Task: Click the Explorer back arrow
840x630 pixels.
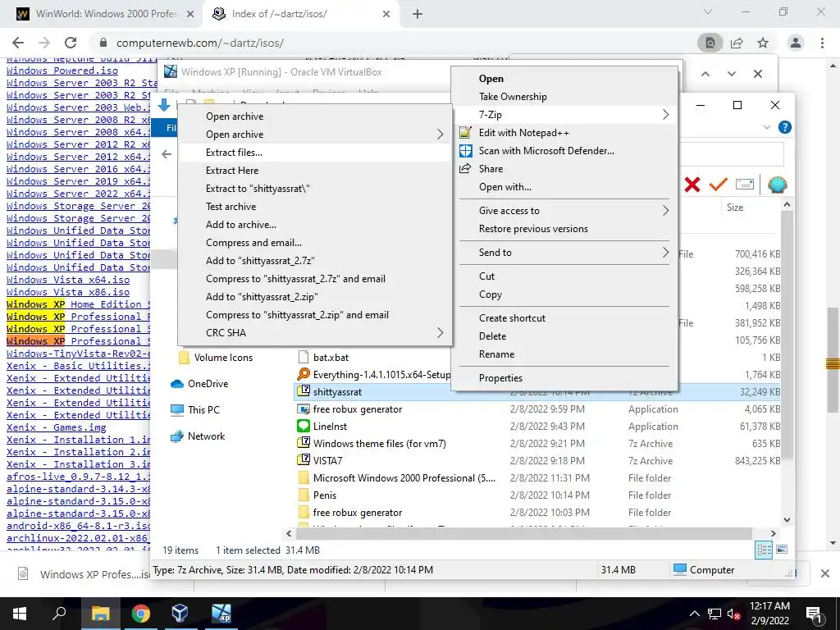Action: tap(167, 154)
